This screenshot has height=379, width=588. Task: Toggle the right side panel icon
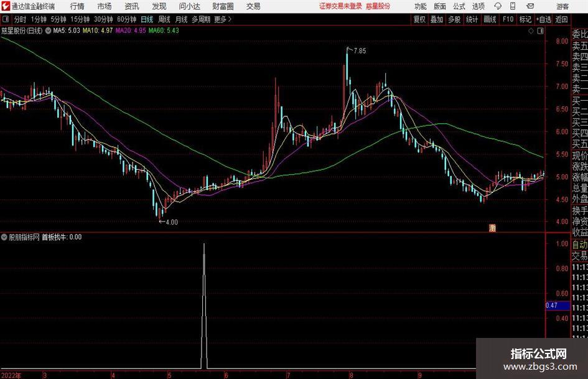point(540,31)
